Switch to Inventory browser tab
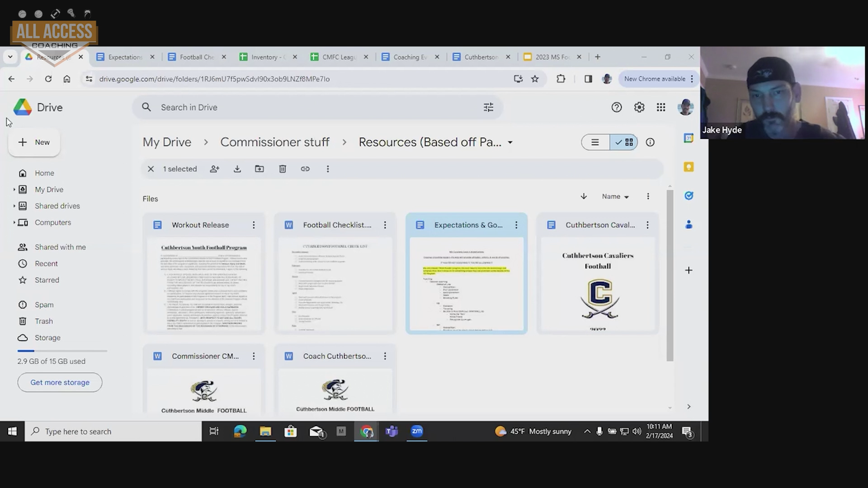 coord(268,57)
